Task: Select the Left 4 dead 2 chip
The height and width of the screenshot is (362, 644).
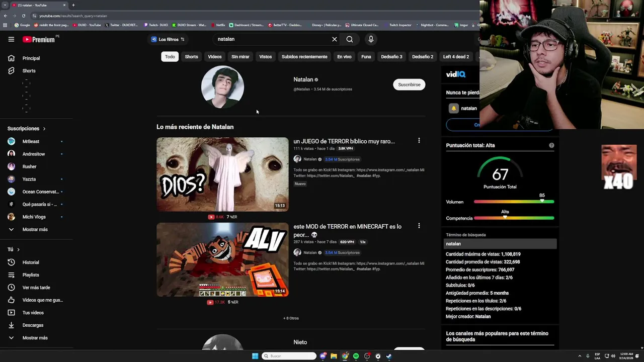Action: [456, 57]
